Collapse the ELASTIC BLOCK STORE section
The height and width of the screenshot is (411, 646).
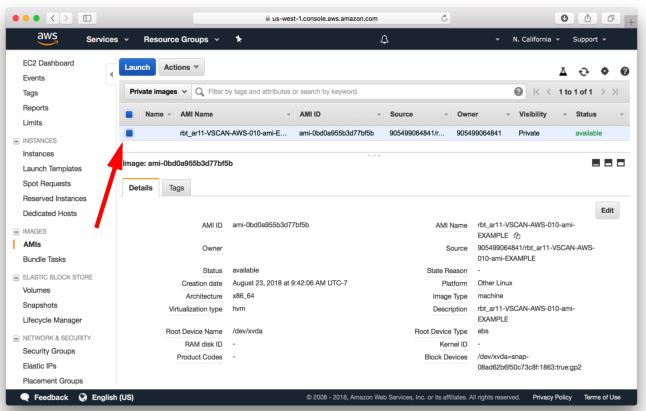click(x=16, y=277)
